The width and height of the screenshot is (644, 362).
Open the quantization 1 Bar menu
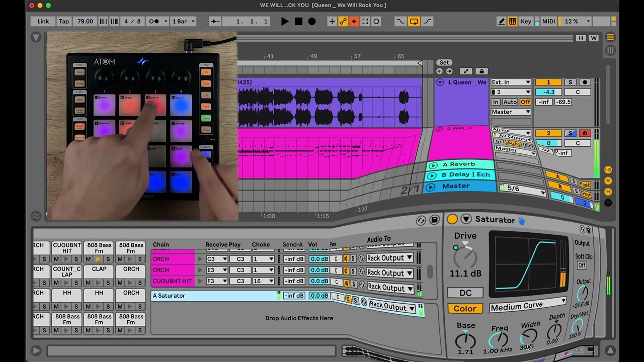click(183, 21)
